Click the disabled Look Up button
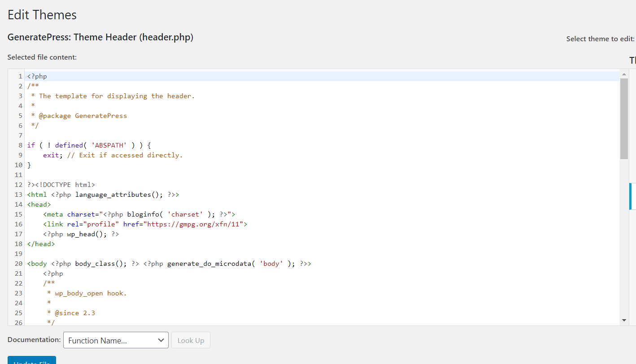This screenshot has width=636, height=364. click(191, 340)
